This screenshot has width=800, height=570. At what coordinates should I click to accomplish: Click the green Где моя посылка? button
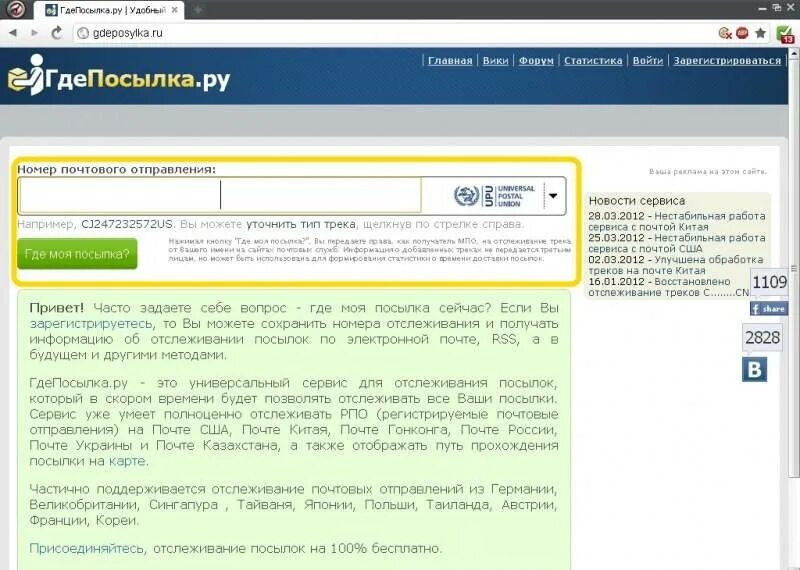[77, 254]
